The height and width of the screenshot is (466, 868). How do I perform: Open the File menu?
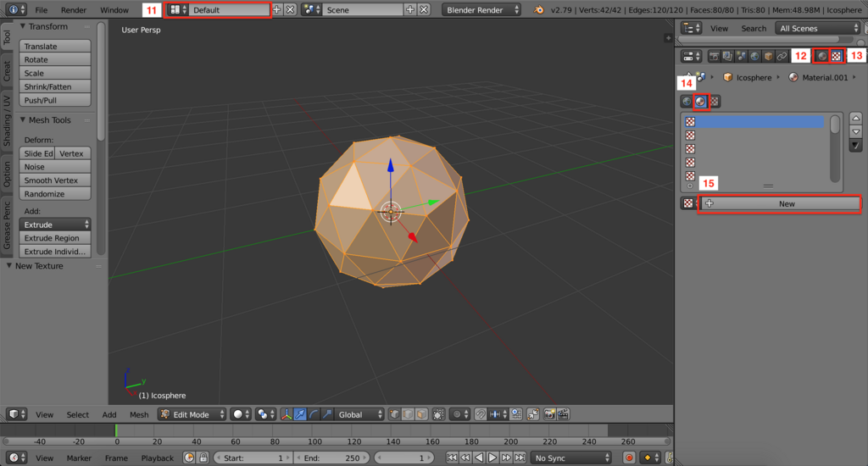point(41,10)
